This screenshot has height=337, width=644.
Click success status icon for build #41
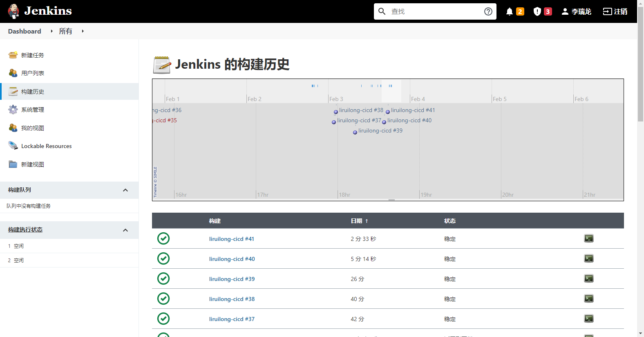(163, 238)
